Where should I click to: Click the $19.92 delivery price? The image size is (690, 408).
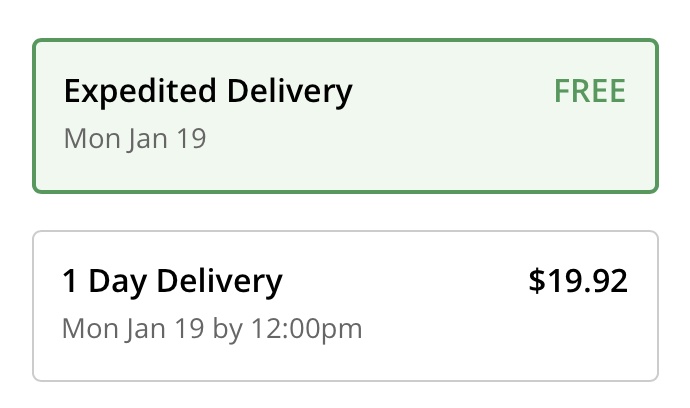point(578,282)
